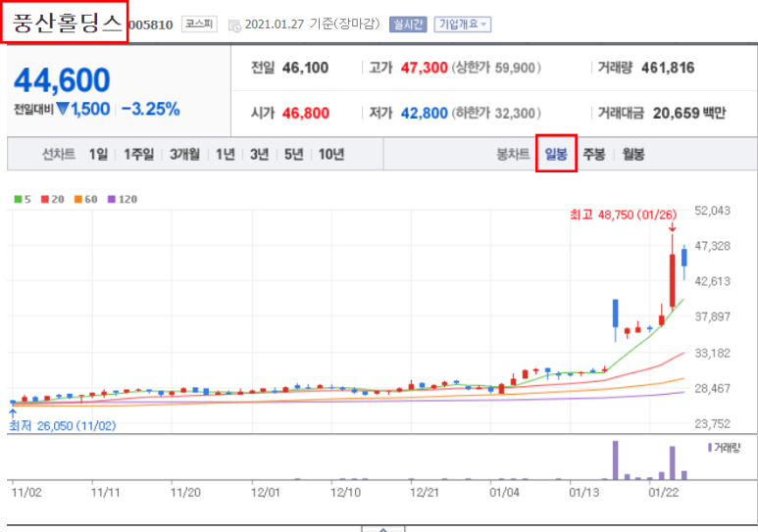Select the 3개월 line chart tab
The width and height of the screenshot is (758, 532).
184,155
